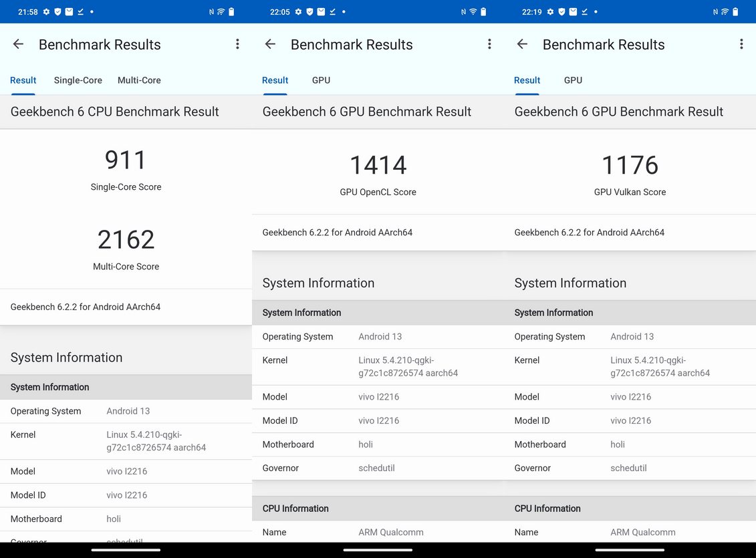Image resolution: width=756 pixels, height=558 pixels.
Task: Tap navigation gesture bar on CPU screen
Action: [x=126, y=550]
